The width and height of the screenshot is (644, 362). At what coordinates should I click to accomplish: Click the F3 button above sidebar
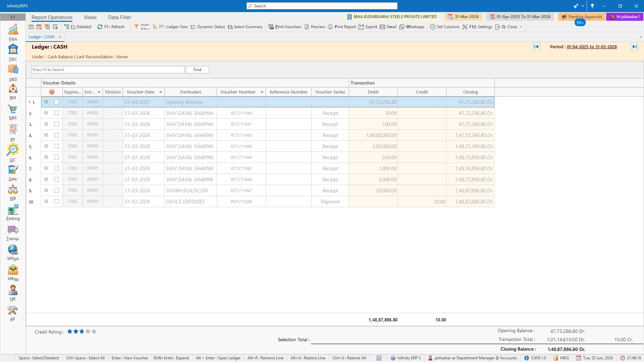coord(13,17)
